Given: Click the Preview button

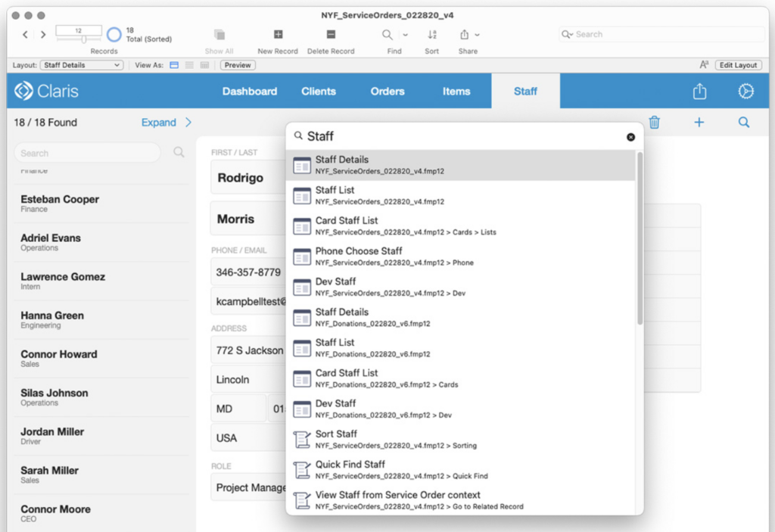Looking at the screenshot, I should pos(238,65).
